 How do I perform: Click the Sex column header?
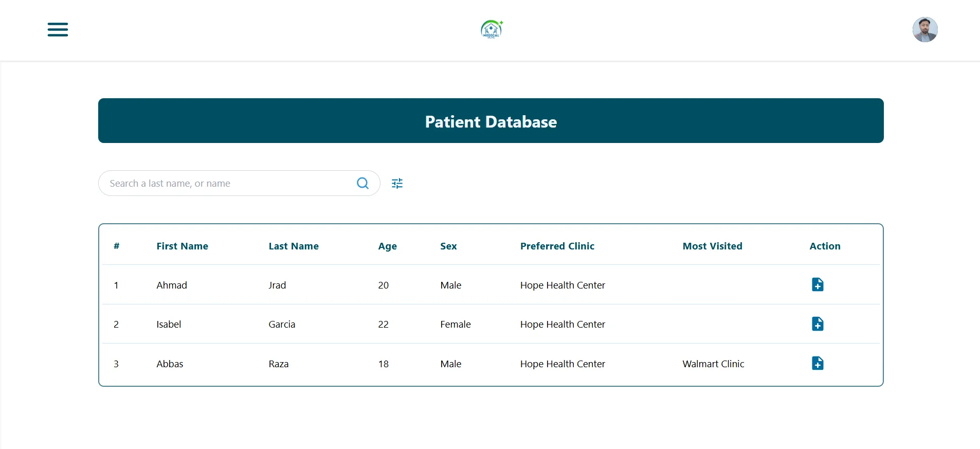coord(448,246)
